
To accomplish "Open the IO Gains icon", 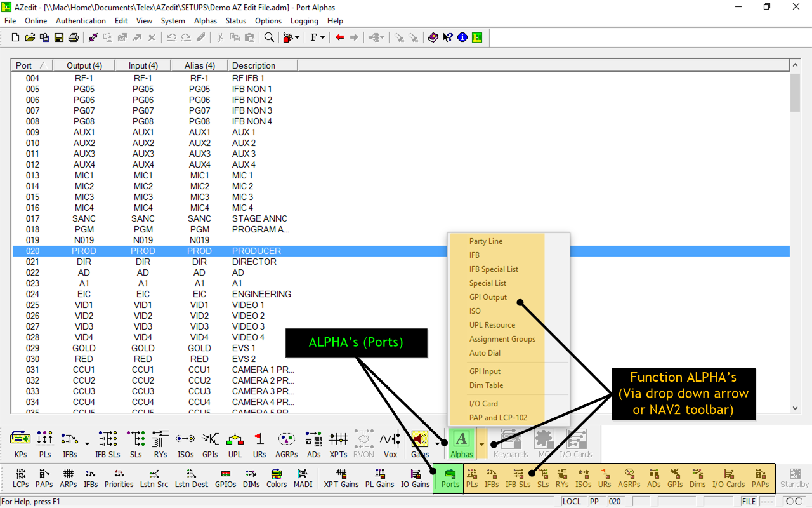I will tap(415, 478).
